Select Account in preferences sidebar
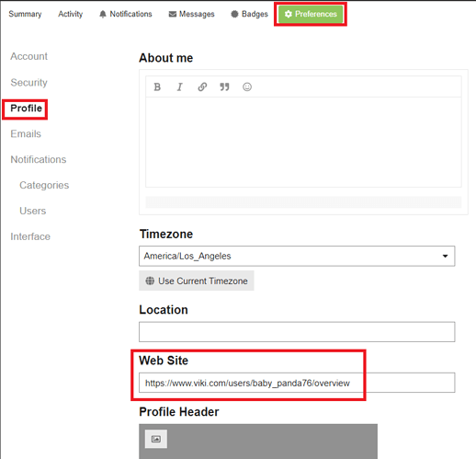This screenshot has width=476, height=459. (29, 56)
